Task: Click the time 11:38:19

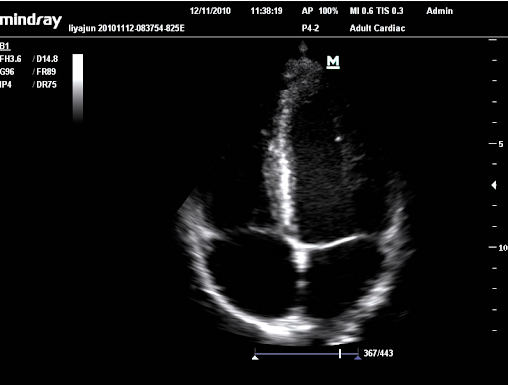Action: 266,11
